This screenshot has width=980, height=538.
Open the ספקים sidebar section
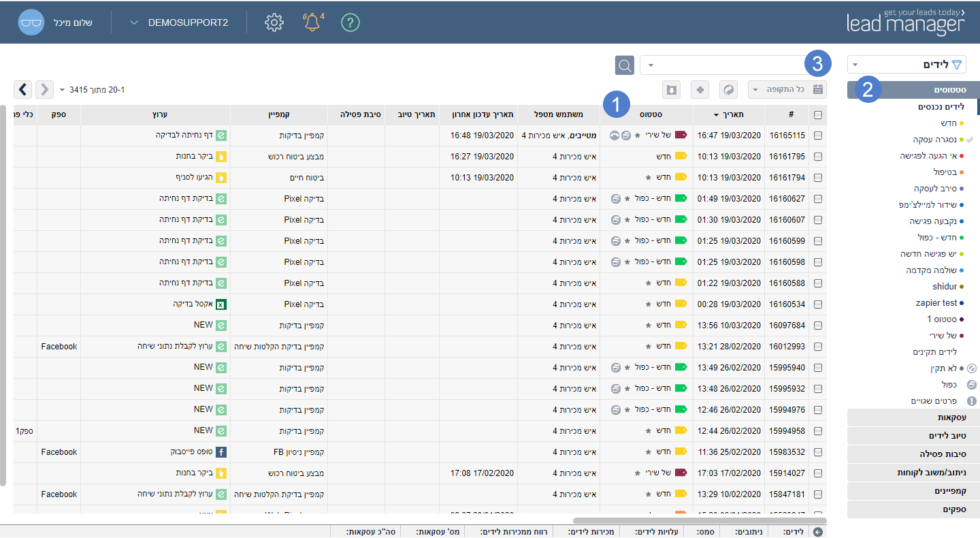913,509
